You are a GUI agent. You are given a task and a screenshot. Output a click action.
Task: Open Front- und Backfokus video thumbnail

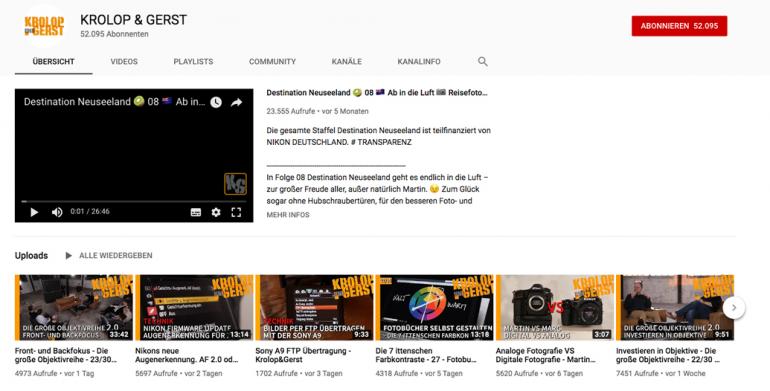[74, 307]
